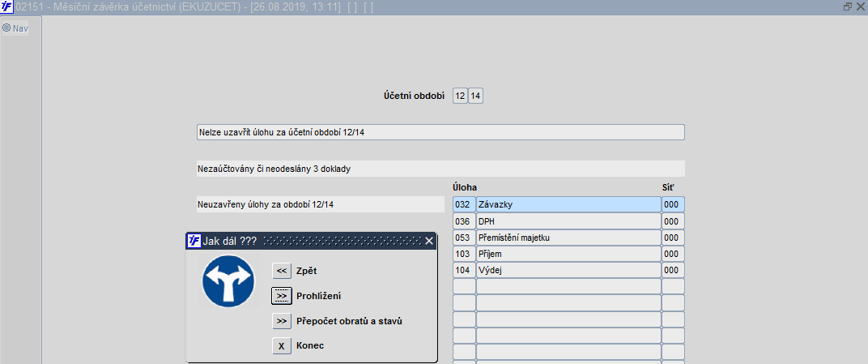Image resolution: width=868 pixels, height=364 pixels.
Task: Click Síť value 000 in Závazky row
Action: coord(673,204)
